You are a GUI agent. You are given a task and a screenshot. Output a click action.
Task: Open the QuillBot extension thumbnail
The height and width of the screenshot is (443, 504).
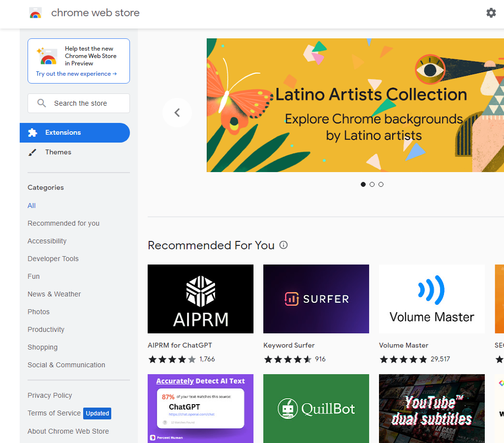click(x=316, y=408)
